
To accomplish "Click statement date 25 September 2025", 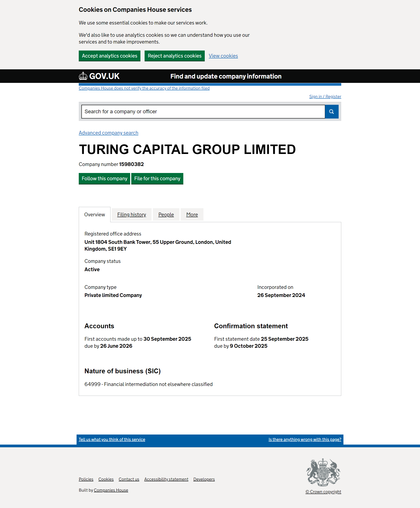I will click(285, 339).
